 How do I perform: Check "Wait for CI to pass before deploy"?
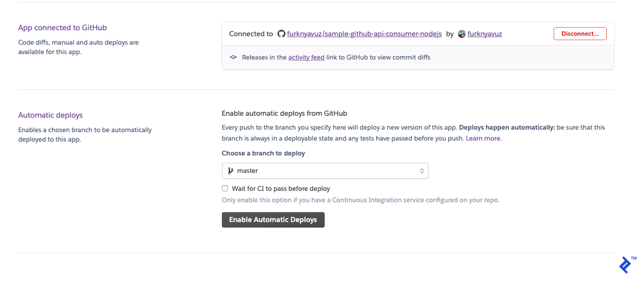pos(225,188)
